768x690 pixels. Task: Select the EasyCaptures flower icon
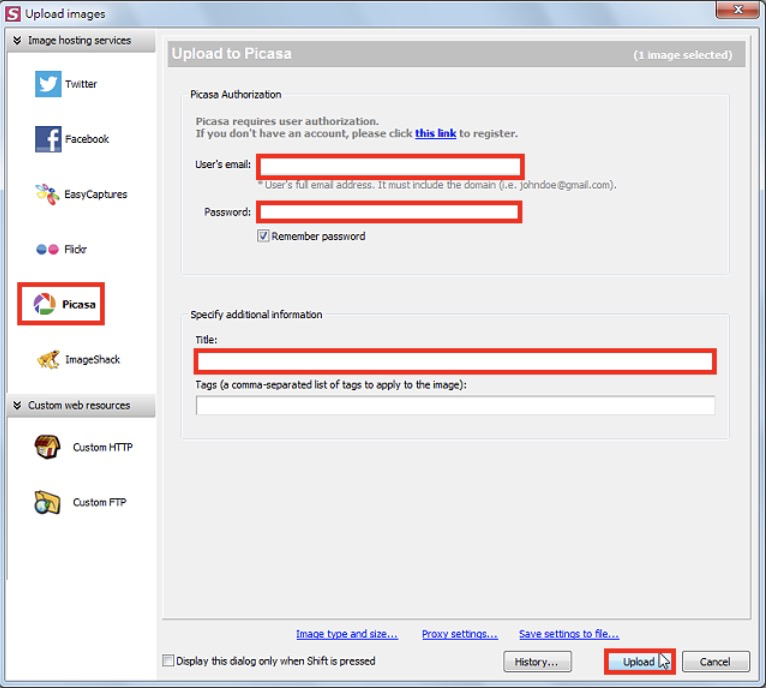pyautogui.click(x=48, y=194)
